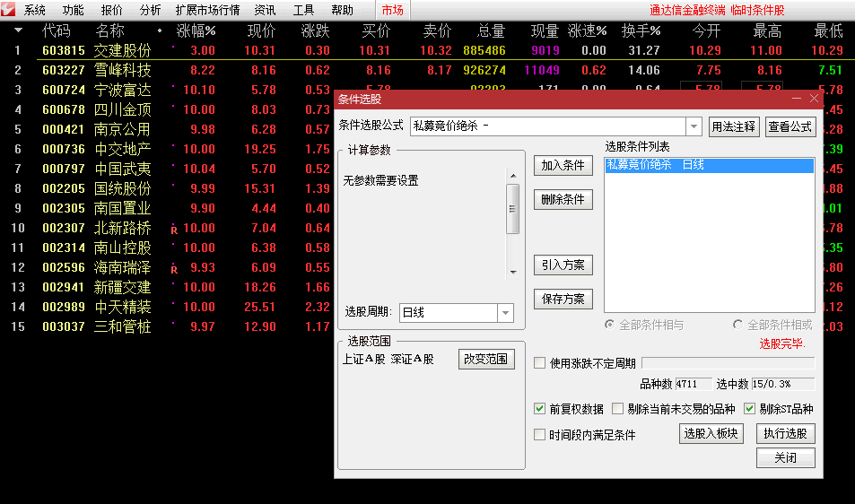This screenshot has width=855, height=504.
Task: Click the 关闭 button
Action: tap(785, 457)
